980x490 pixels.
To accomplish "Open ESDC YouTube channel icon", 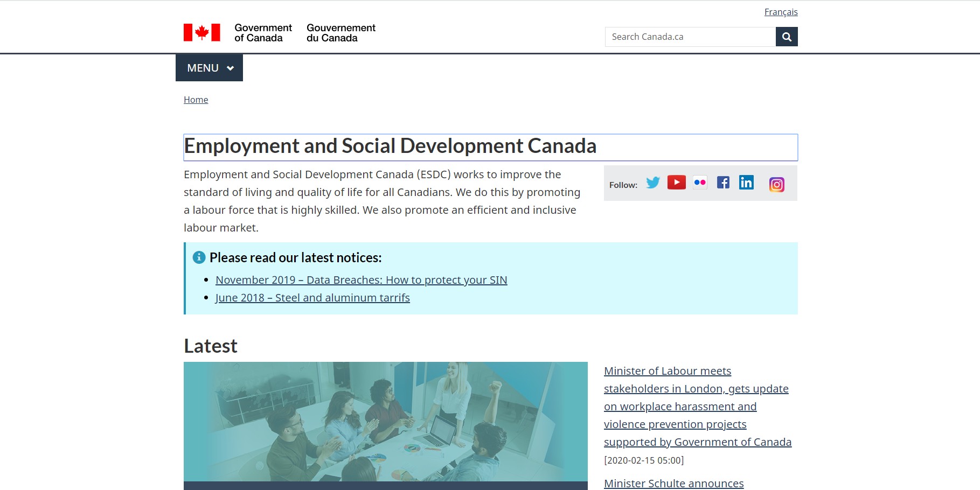I will point(677,183).
